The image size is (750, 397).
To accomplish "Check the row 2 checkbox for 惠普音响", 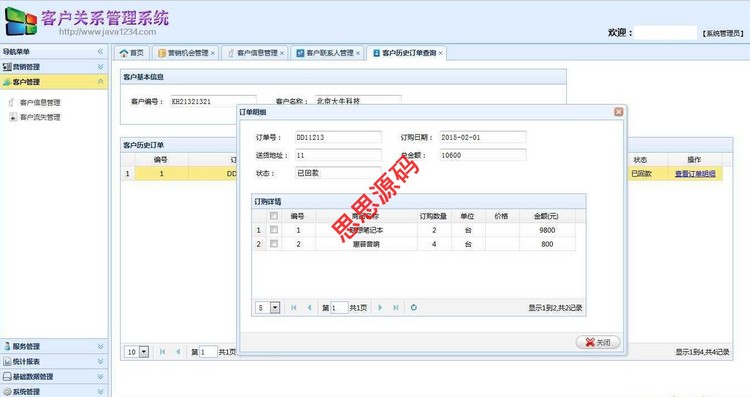I will (x=274, y=243).
